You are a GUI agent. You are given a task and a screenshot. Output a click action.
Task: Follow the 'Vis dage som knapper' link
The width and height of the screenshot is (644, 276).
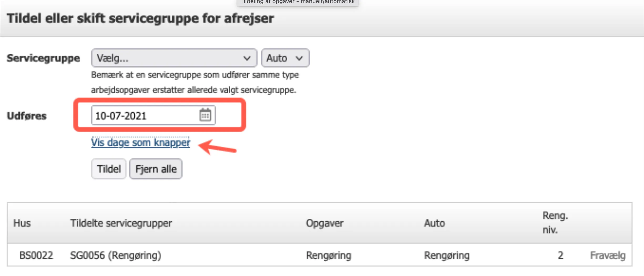pyautogui.click(x=141, y=143)
